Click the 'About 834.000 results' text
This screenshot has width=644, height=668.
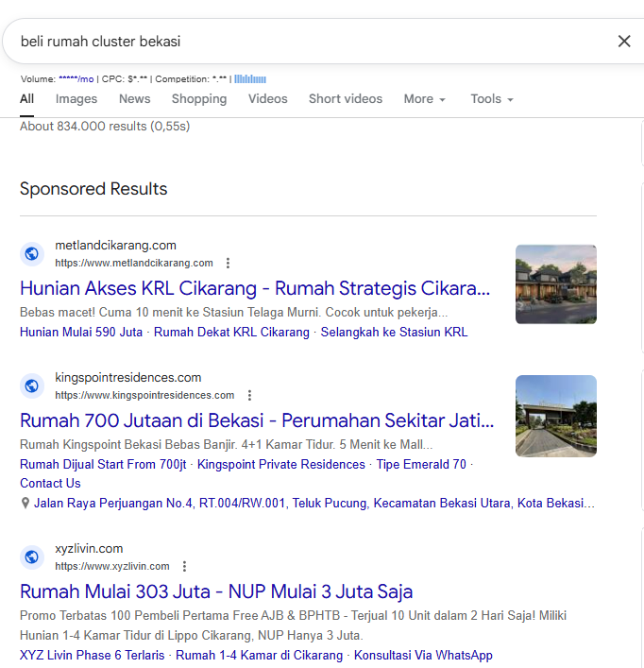105,126
